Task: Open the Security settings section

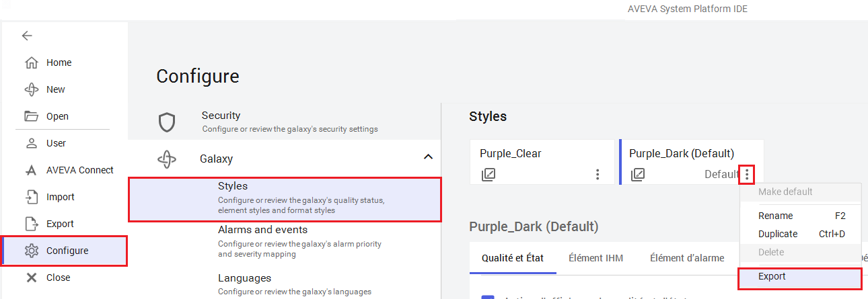Action: 221,116
